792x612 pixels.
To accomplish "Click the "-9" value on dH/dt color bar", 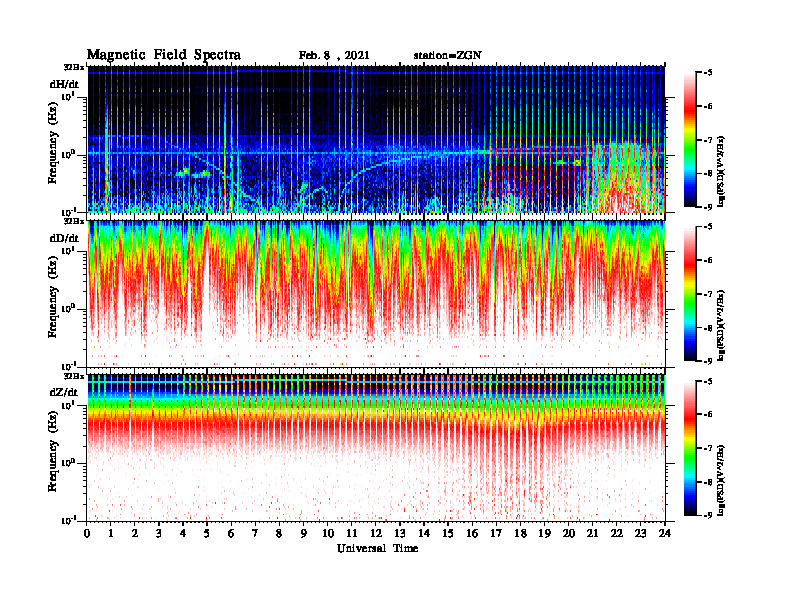I will point(708,208).
